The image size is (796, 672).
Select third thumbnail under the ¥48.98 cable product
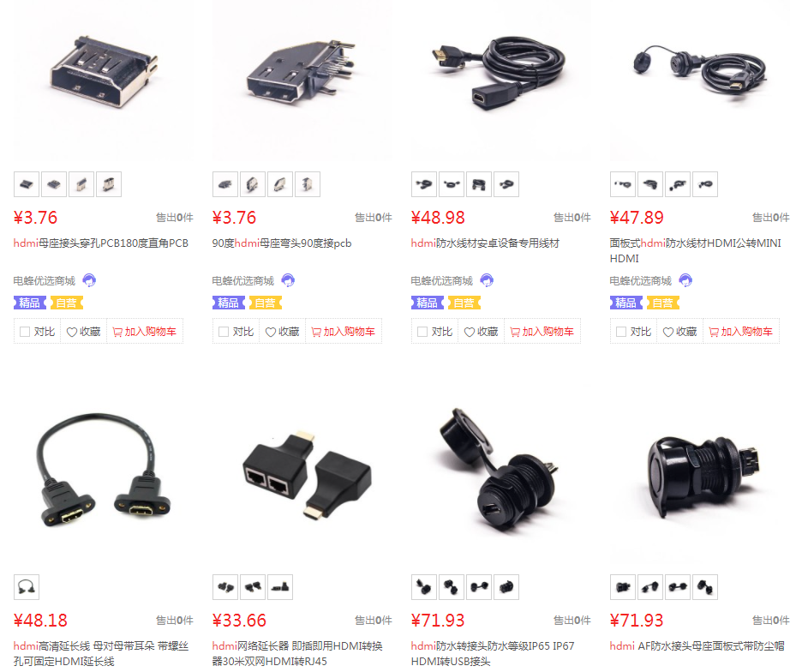tap(479, 184)
